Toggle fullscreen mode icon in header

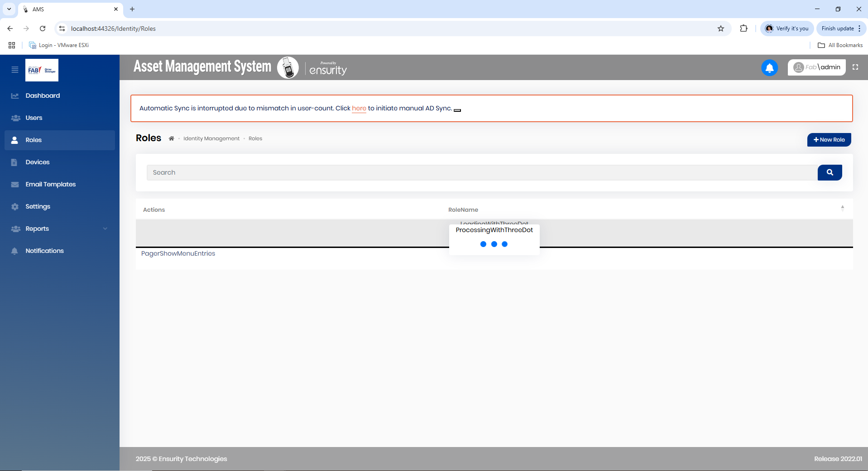pos(855,67)
